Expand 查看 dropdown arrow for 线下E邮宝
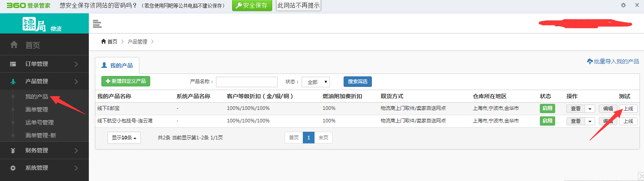Image resolution: width=644 pixels, height=181 pixels. pos(590,109)
